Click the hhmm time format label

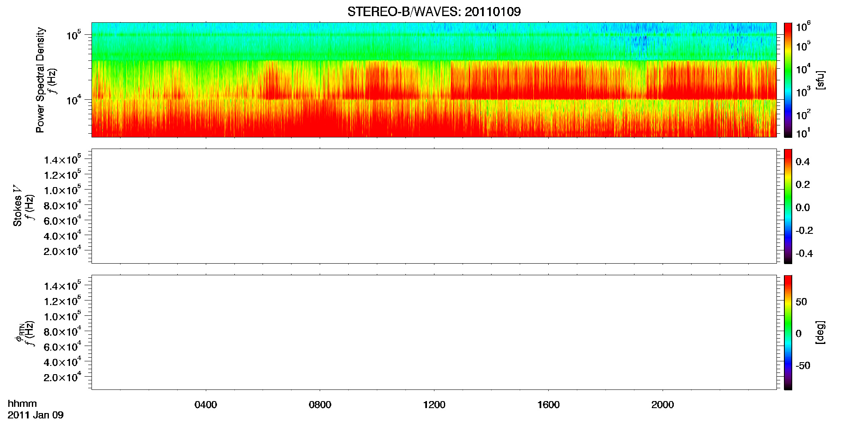22,404
